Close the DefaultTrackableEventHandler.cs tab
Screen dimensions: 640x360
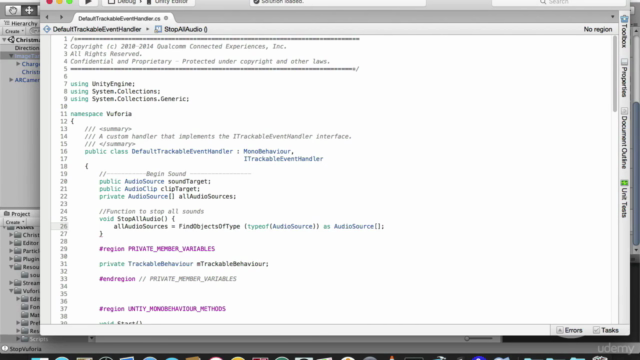[x=166, y=18]
